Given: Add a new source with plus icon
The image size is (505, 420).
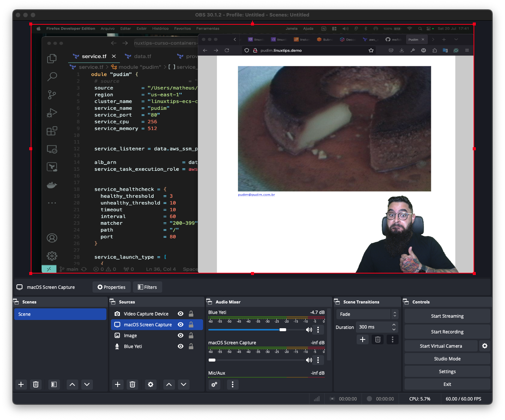Looking at the screenshot, I should pos(118,384).
